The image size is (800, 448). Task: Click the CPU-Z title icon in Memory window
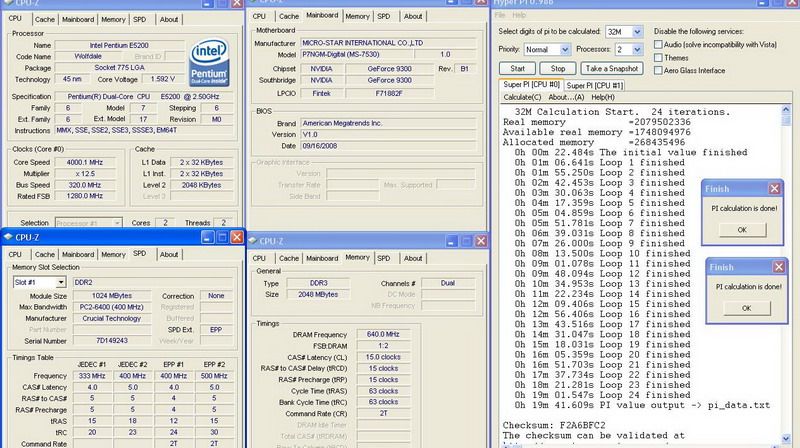pyautogui.click(x=252, y=241)
